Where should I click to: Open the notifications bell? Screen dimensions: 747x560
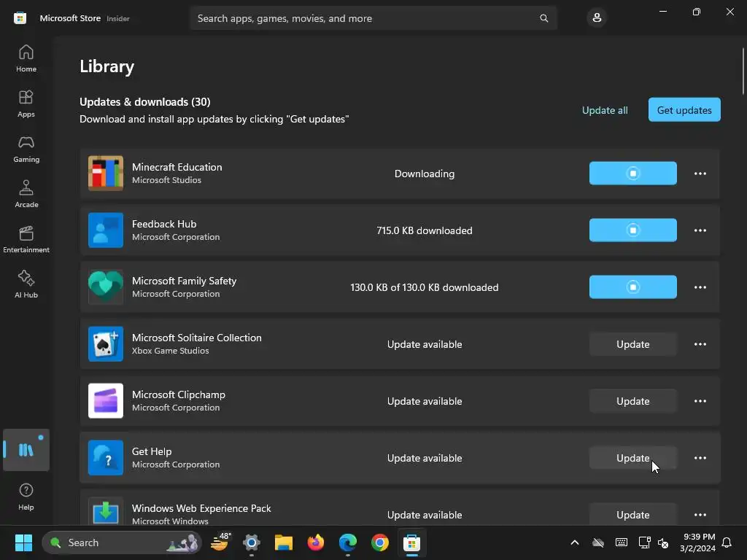point(727,542)
